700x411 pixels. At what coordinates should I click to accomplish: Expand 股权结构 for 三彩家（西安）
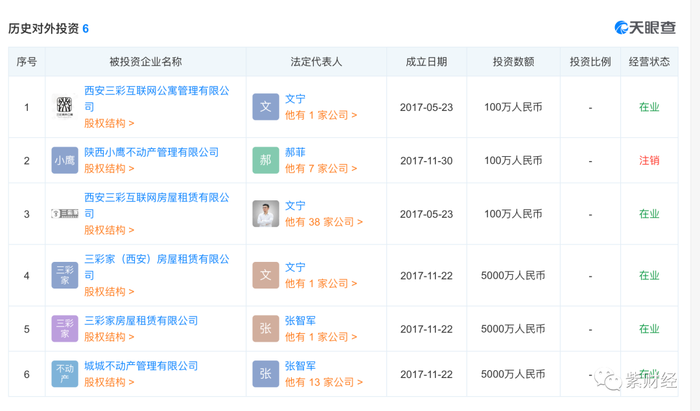coord(109,292)
